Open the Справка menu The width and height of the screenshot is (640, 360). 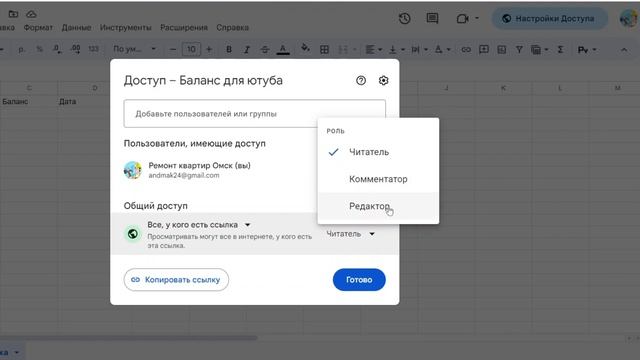pos(232,27)
